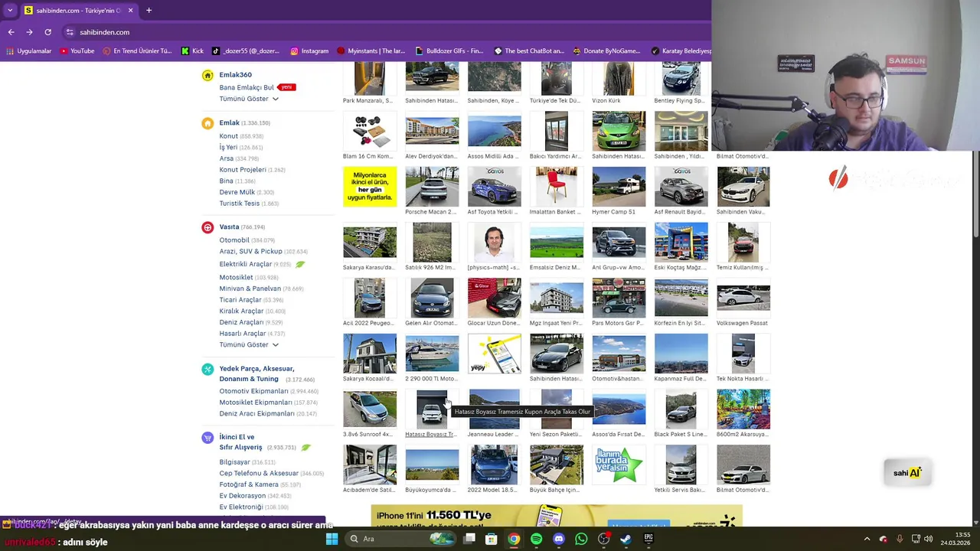Open the Milyonlarca ikinci el ürün banner
Image resolution: width=980 pixels, height=551 pixels.
click(370, 187)
